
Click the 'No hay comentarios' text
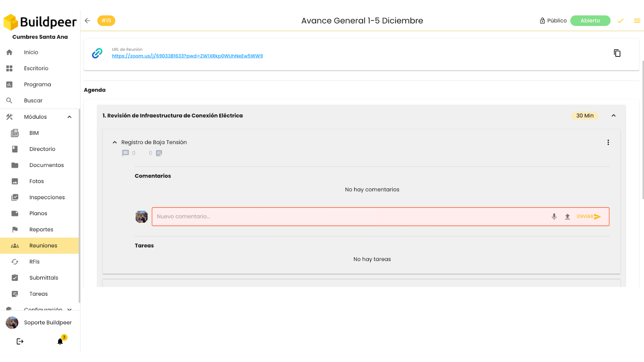tap(372, 189)
